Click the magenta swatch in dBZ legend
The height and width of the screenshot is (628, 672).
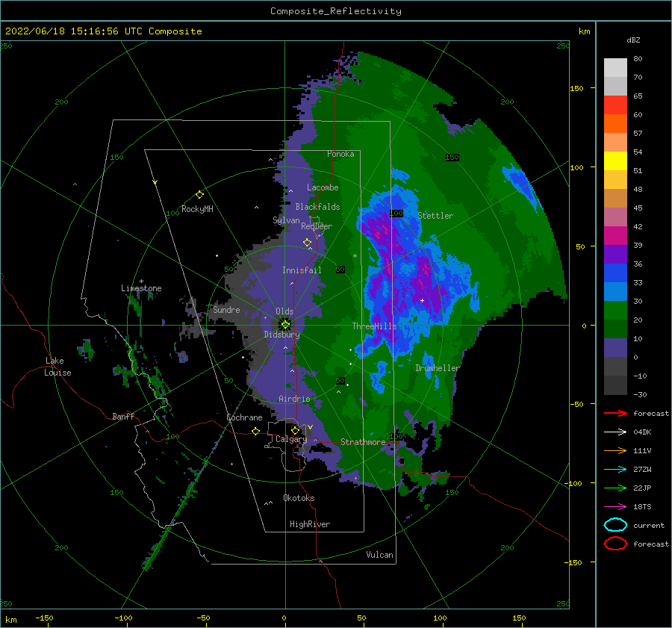615,235
